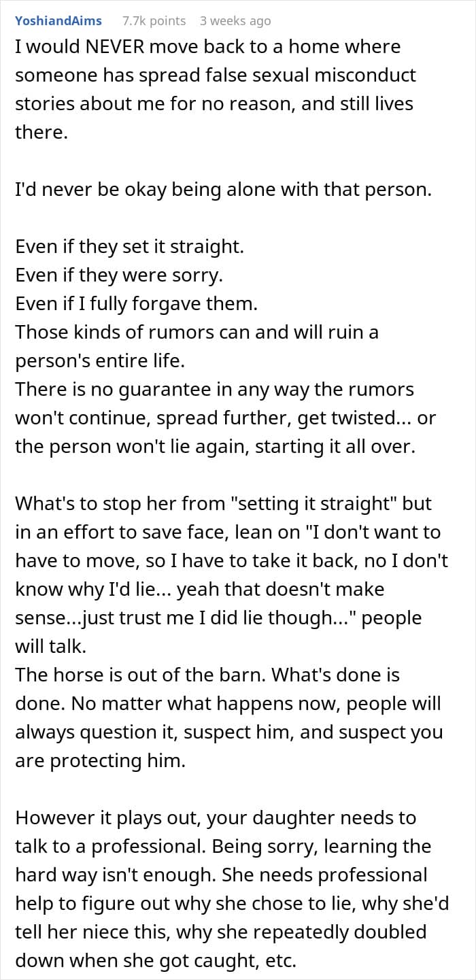Click the sentence starting 'Those kinds of rumors'

197,347
